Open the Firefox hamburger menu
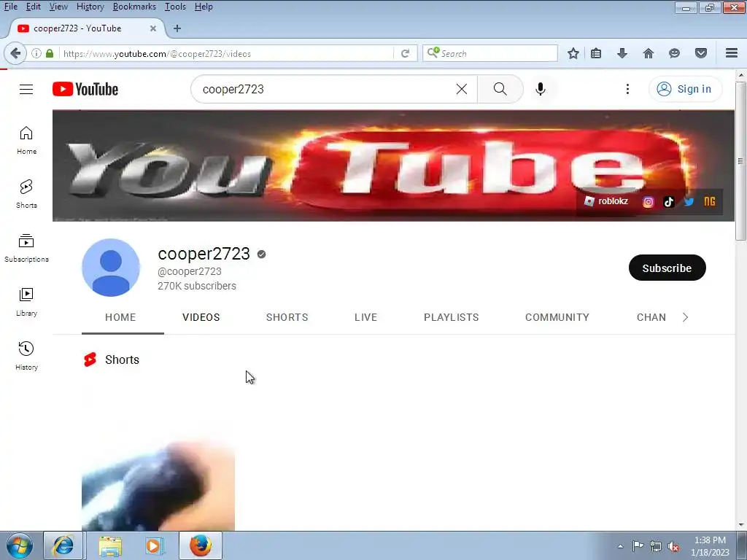747x560 pixels. pyautogui.click(x=732, y=53)
